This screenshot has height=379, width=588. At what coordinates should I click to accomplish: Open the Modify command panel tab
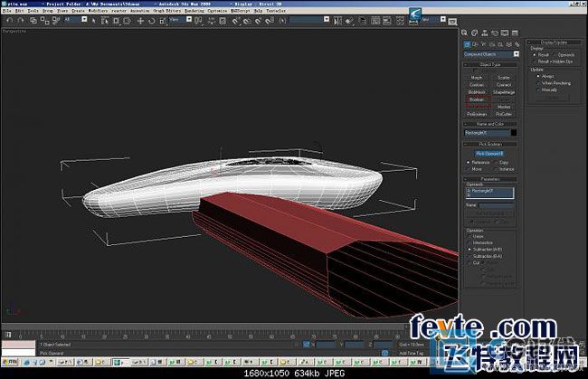pyautogui.click(x=474, y=33)
